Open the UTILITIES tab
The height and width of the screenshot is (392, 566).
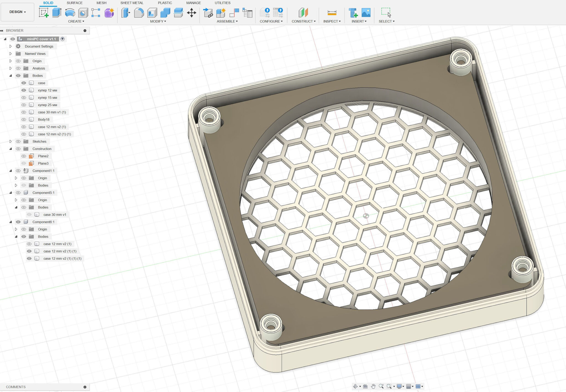[x=222, y=3]
